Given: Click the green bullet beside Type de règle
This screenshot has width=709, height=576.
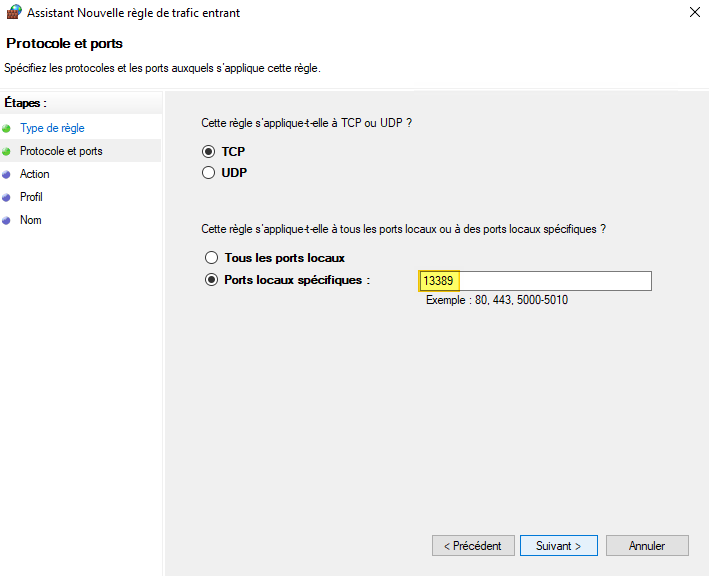Looking at the screenshot, I should click(7, 128).
